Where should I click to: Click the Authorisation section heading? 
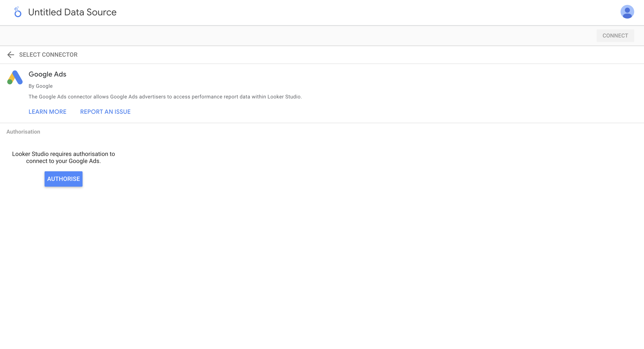point(23,132)
